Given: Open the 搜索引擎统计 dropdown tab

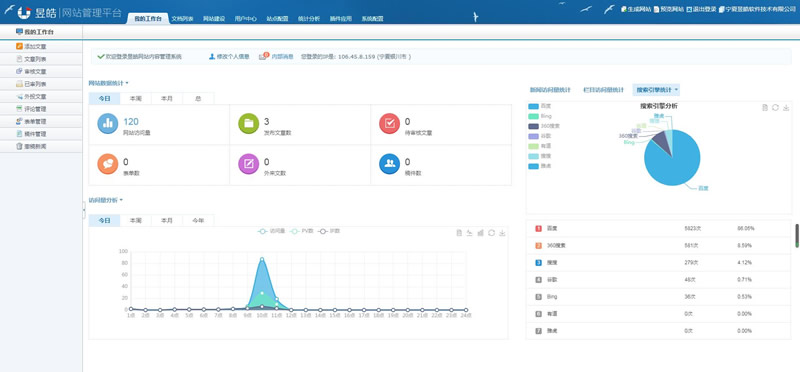Looking at the screenshot, I should (x=656, y=90).
